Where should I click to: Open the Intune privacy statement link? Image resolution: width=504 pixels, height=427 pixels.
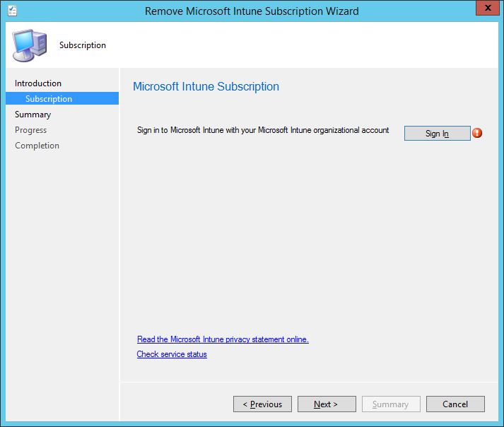223,339
